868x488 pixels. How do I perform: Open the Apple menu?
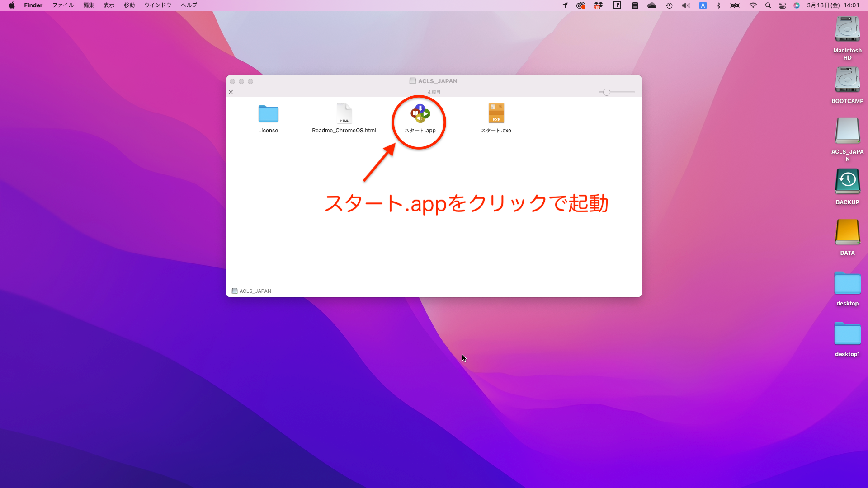12,5
